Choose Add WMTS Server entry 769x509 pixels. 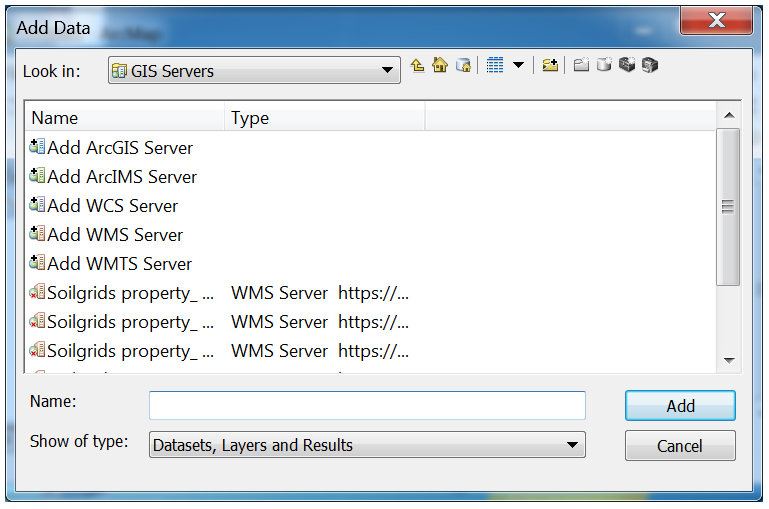(119, 264)
